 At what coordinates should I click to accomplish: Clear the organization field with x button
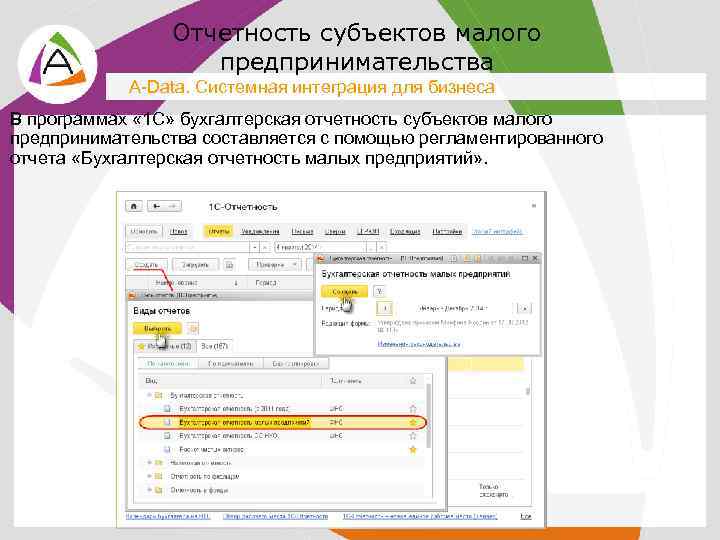point(265,248)
